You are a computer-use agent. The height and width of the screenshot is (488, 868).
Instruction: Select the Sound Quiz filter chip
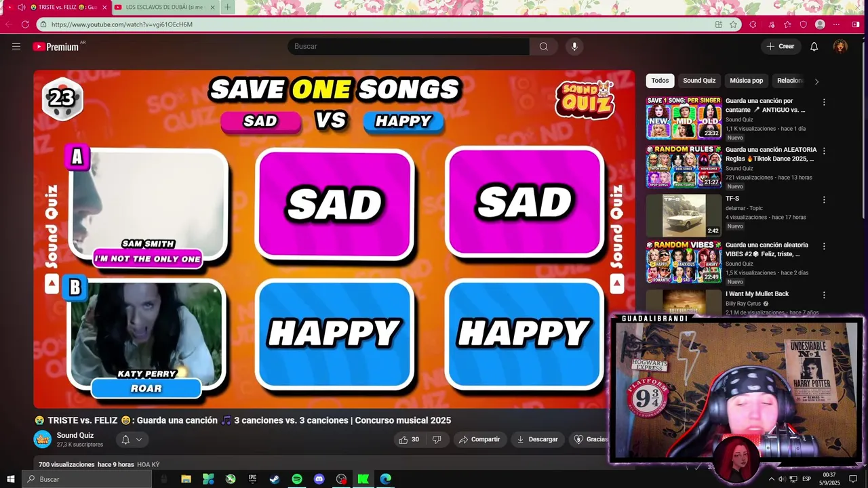pyautogui.click(x=699, y=81)
